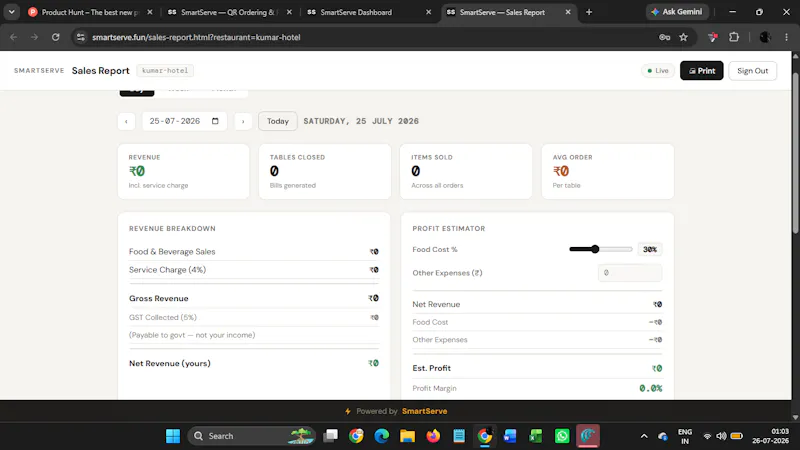Reload the Sales Report page
800x450 pixels.
[x=56, y=37]
